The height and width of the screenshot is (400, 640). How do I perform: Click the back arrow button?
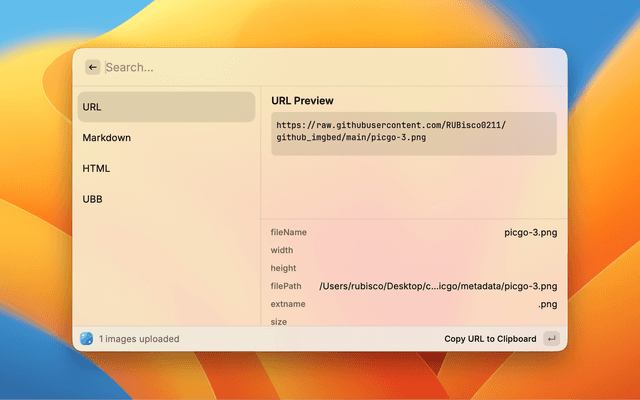(92, 67)
